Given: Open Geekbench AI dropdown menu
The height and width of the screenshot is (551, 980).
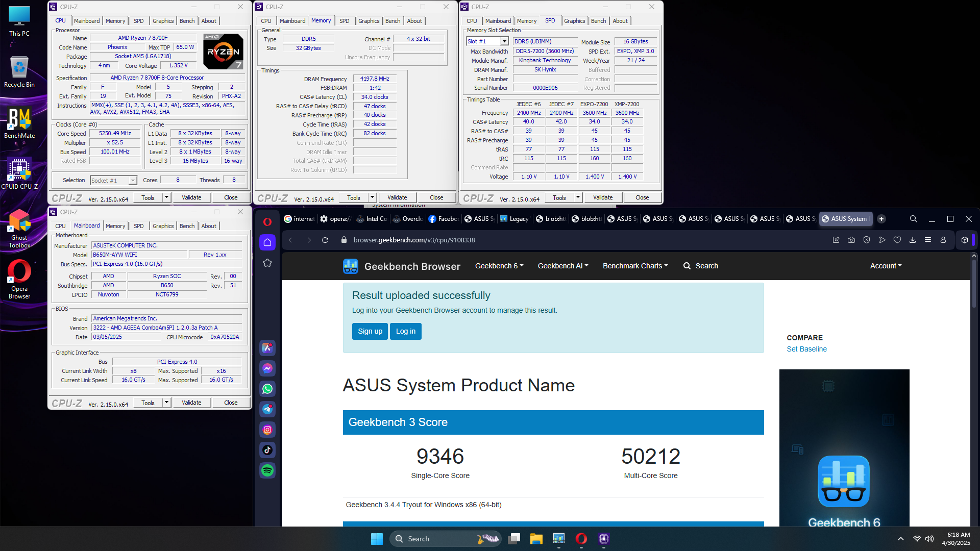Looking at the screenshot, I should coord(563,266).
